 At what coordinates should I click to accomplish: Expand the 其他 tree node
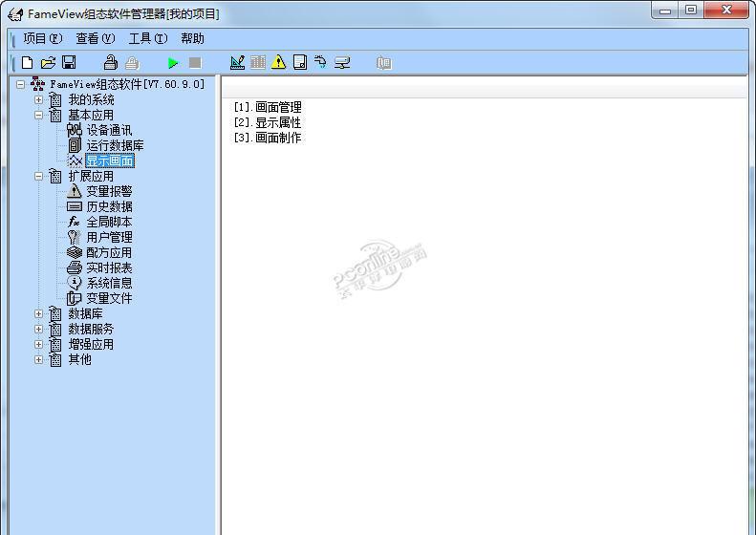coord(38,359)
